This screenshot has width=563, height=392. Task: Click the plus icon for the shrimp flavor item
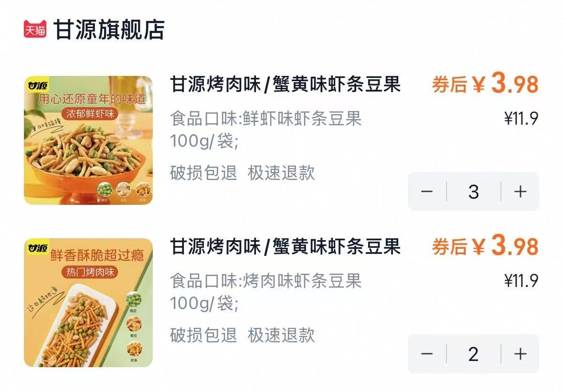coord(520,191)
